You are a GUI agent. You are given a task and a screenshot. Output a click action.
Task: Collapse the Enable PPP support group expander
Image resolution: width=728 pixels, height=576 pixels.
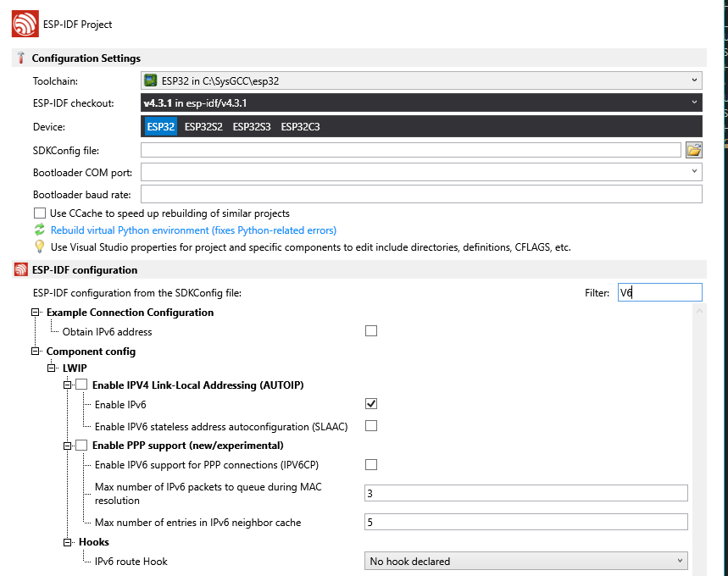pos(67,446)
